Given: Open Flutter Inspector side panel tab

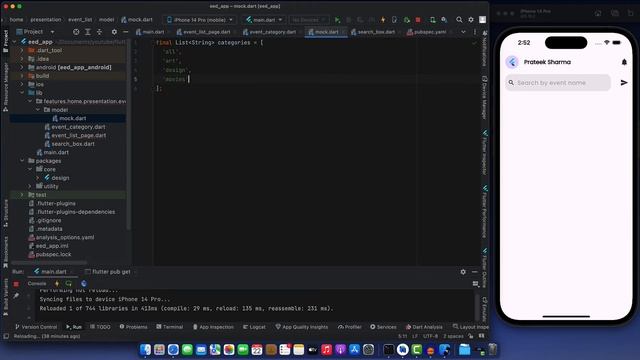Looking at the screenshot, I should [484, 153].
